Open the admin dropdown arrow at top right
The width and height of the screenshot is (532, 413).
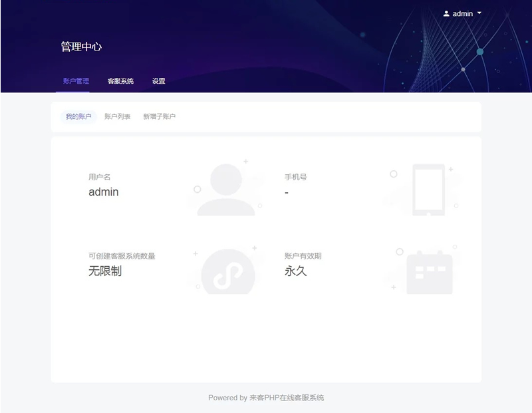[x=480, y=13]
